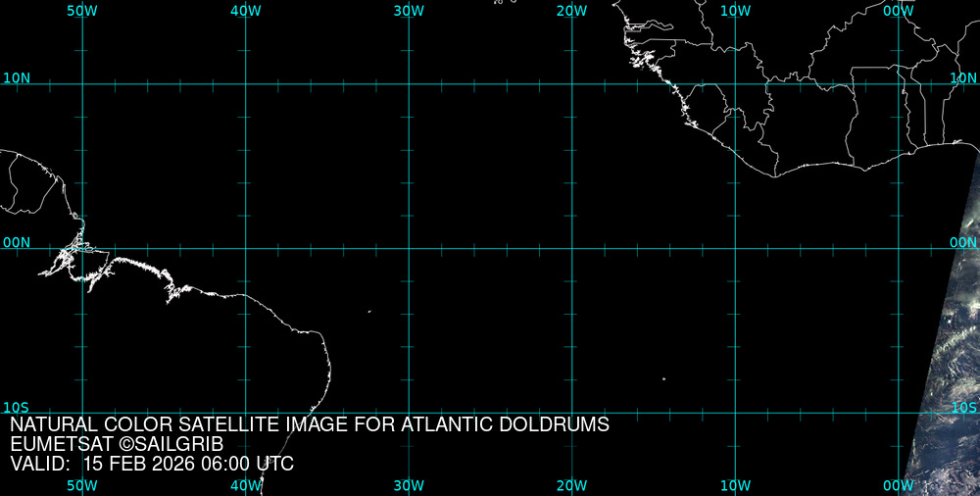980x496 pixels.
Task: Click the 20W label on the bottom edge
Action: pos(571,486)
